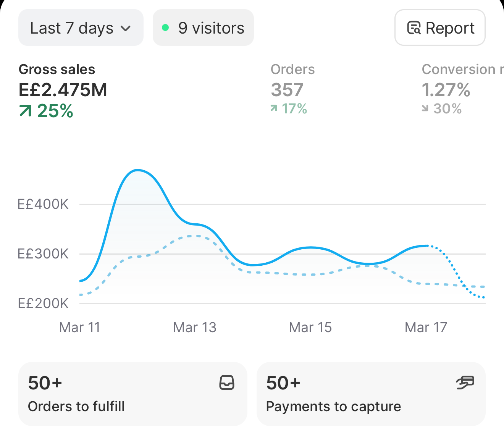Open the Report icon in the button

(x=414, y=28)
